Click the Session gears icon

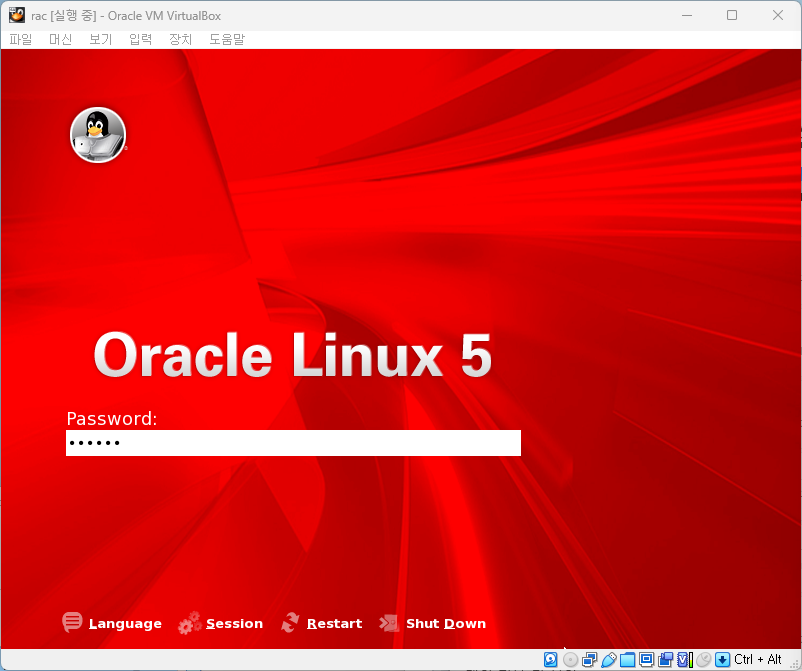pyautogui.click(x=189, y=623)
